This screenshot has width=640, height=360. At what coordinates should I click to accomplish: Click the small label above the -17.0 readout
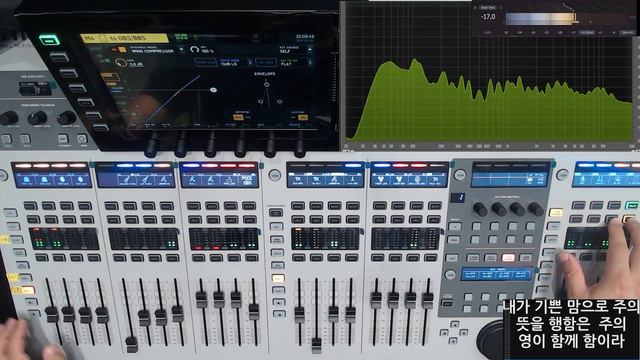point(488,7)
